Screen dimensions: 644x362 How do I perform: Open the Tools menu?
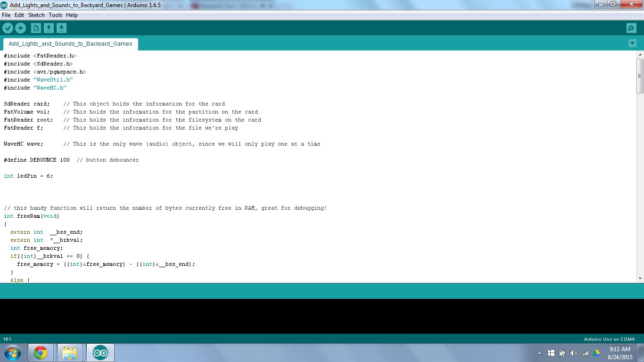(55, 15)
